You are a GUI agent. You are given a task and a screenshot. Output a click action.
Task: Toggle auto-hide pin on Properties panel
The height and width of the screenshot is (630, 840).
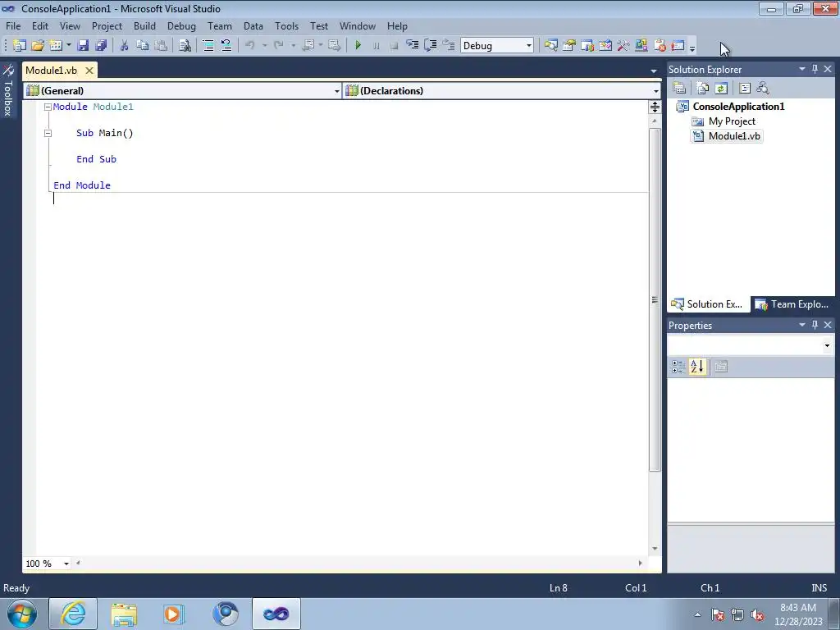[x=815, y=325]
